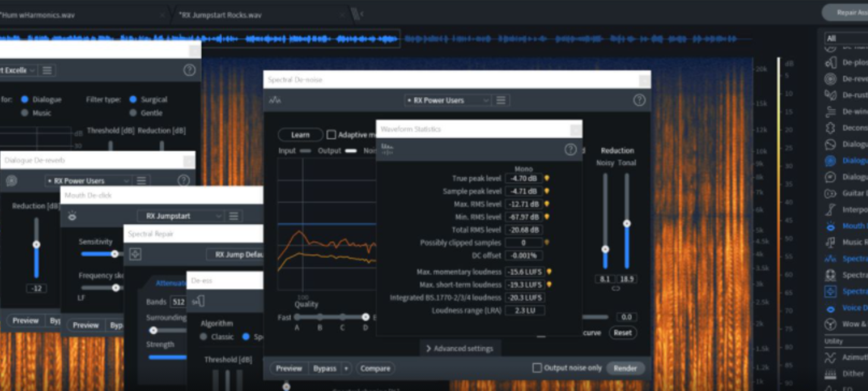
Task: Adjust the Tonal reduction slider handle
Action: point(627,224)
